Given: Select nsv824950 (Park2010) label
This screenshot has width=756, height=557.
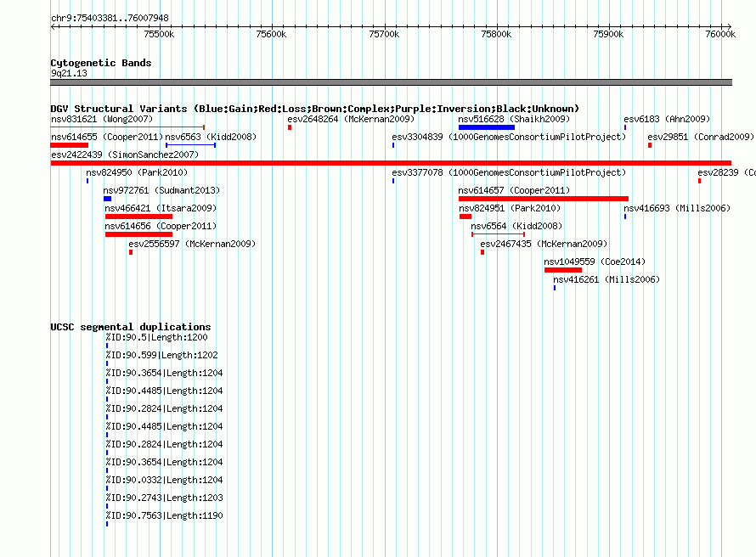Looking at the screenshot, I should [137, 172].
